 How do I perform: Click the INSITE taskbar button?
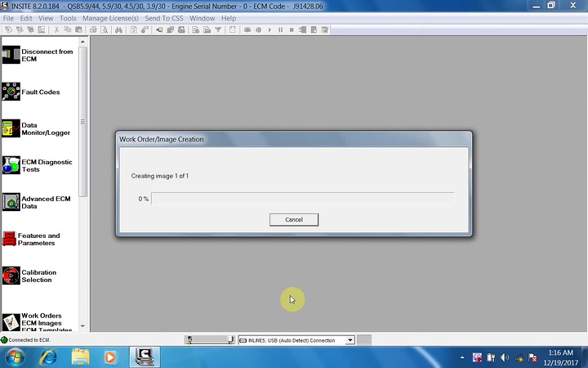[145, 357]
